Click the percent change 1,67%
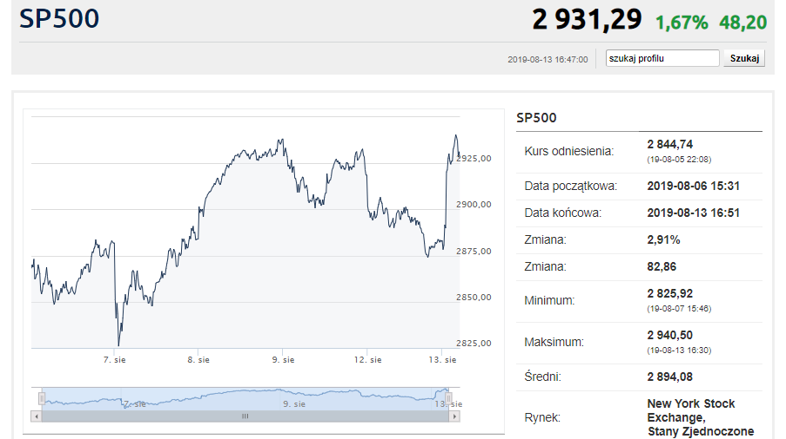 point(682,23)
